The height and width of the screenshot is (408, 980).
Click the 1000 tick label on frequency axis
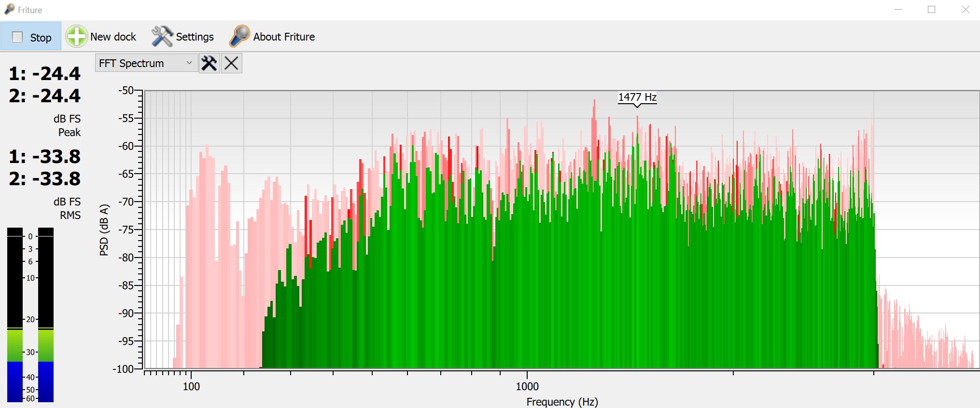tap(527, 386)
